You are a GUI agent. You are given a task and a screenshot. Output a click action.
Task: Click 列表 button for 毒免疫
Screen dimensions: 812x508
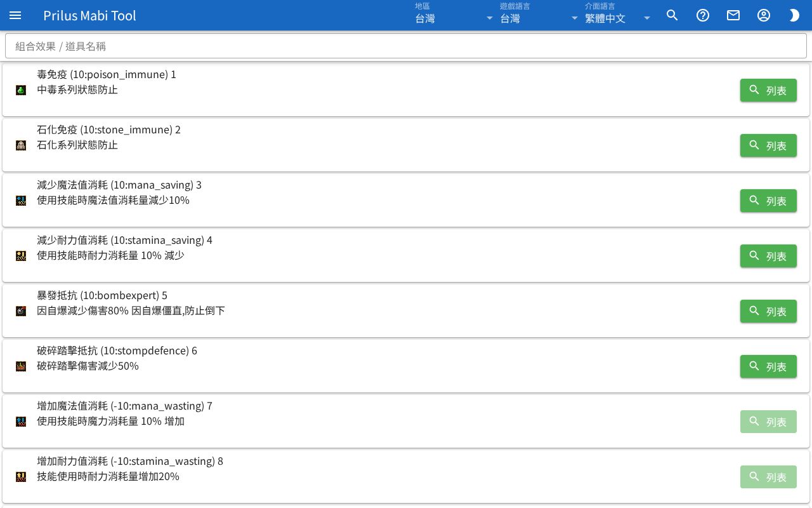click(768, 90)
